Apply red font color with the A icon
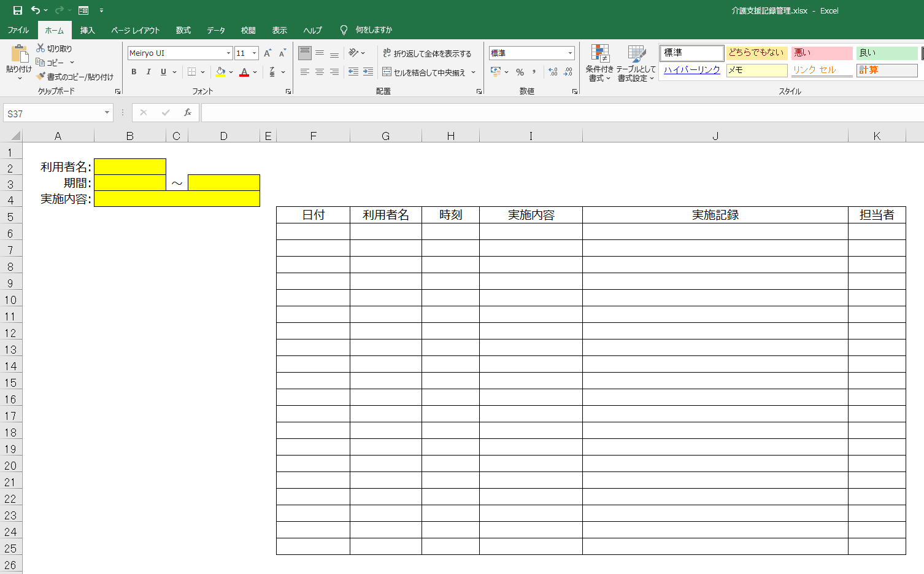Viewport: 924px width, 574px height. (x=244, y=72)
